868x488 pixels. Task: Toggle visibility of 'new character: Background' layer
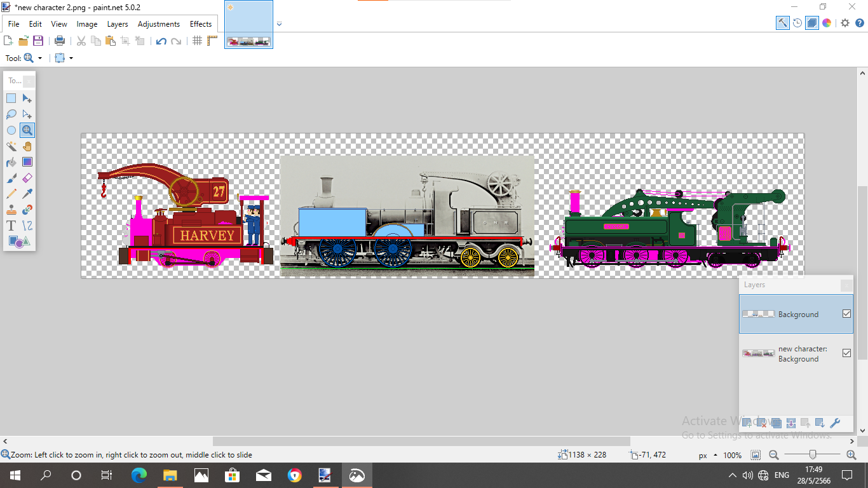(x=846, y=353)
